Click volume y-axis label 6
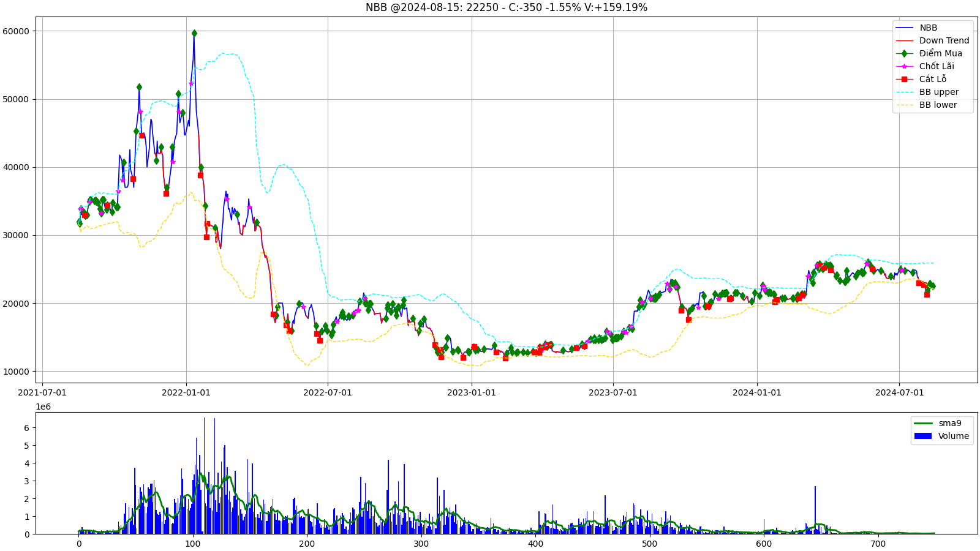The width and height of the screenshot is (980, 551). pos(26,428)
